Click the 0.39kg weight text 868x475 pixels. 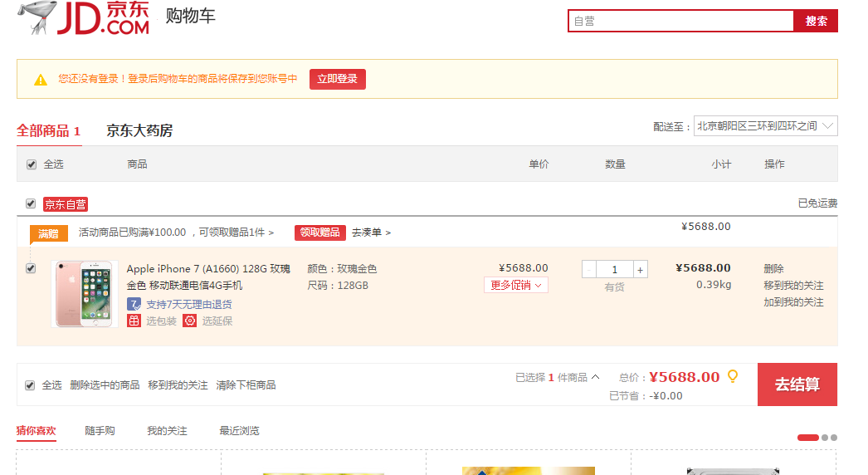click(714, 284)
